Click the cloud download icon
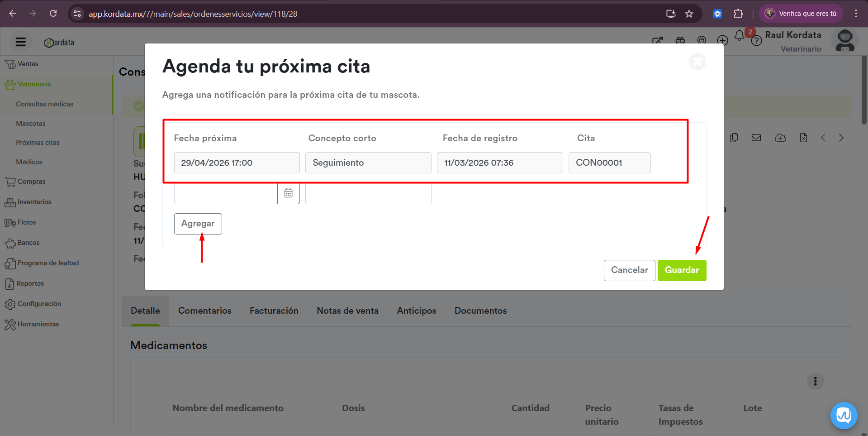The image size is (868, 436). 780,138
